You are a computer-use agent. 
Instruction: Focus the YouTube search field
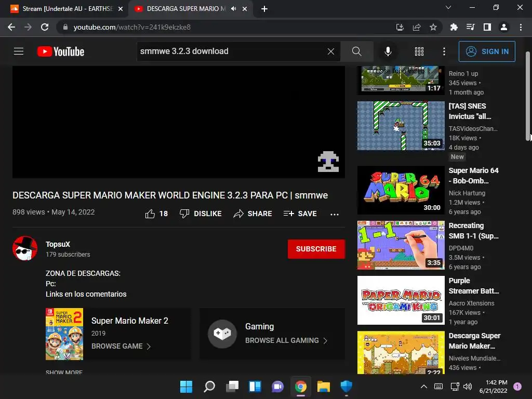pos(231,51)
